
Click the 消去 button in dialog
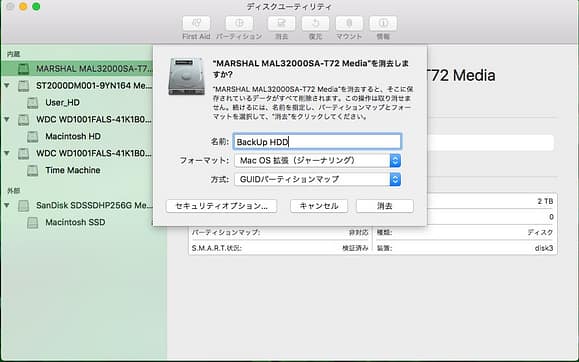385,206
